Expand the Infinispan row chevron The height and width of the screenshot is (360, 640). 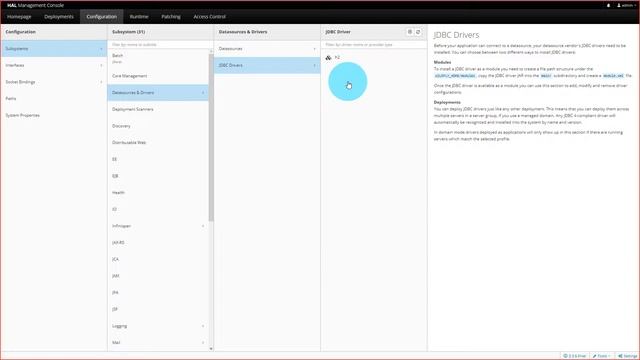coord(203,226)
